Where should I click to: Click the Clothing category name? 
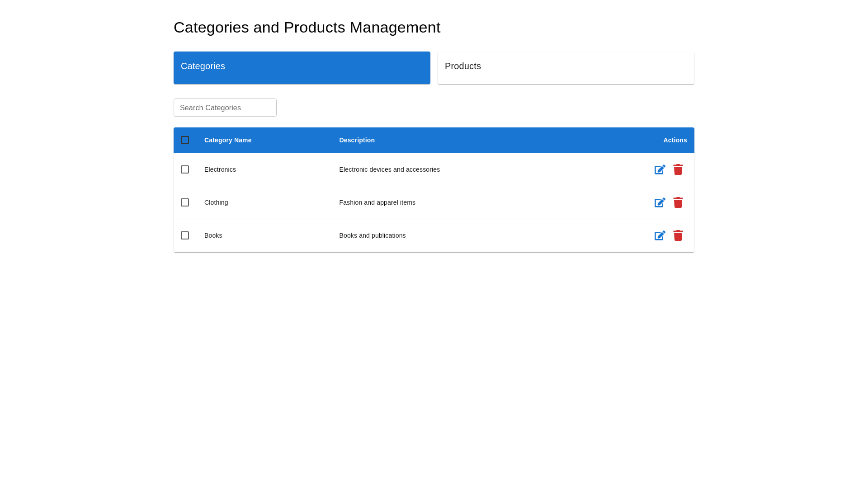(216, 202)
